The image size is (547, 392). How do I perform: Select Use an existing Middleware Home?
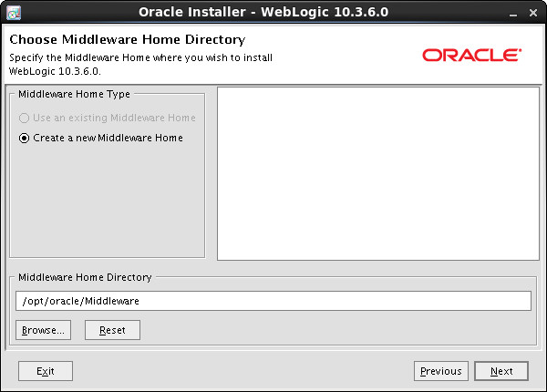(x=107, y=118)
